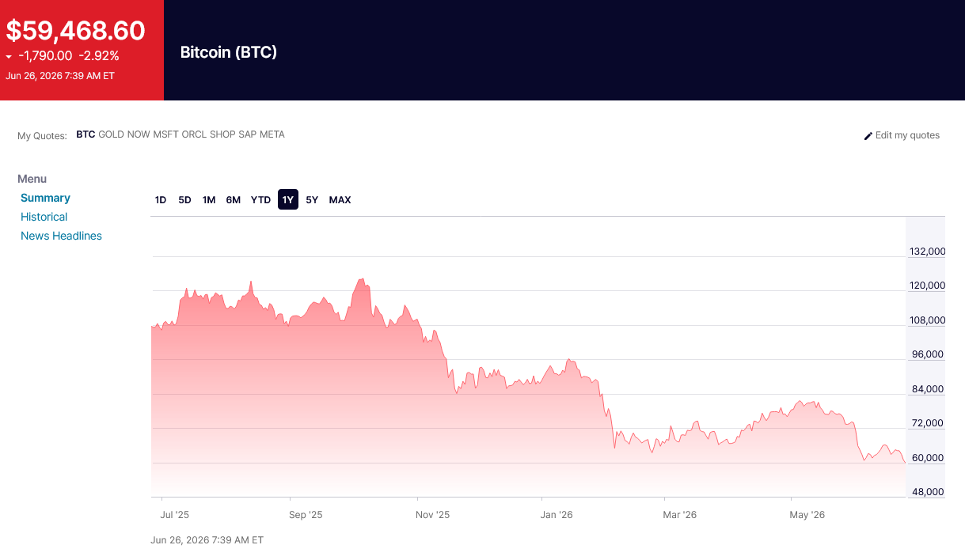Screen dimensions: 965x560
Task: Switch chart to 6M range
Action: point(233,200)
